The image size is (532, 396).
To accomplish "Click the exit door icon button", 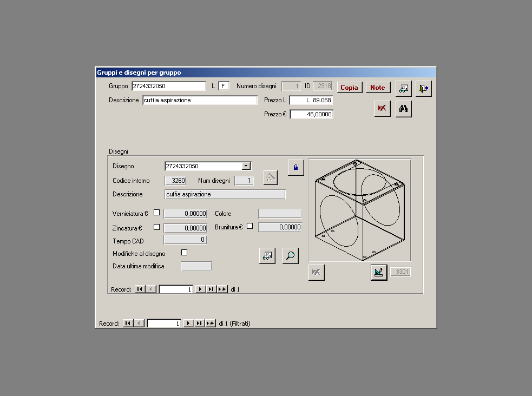I will (423, 89).
